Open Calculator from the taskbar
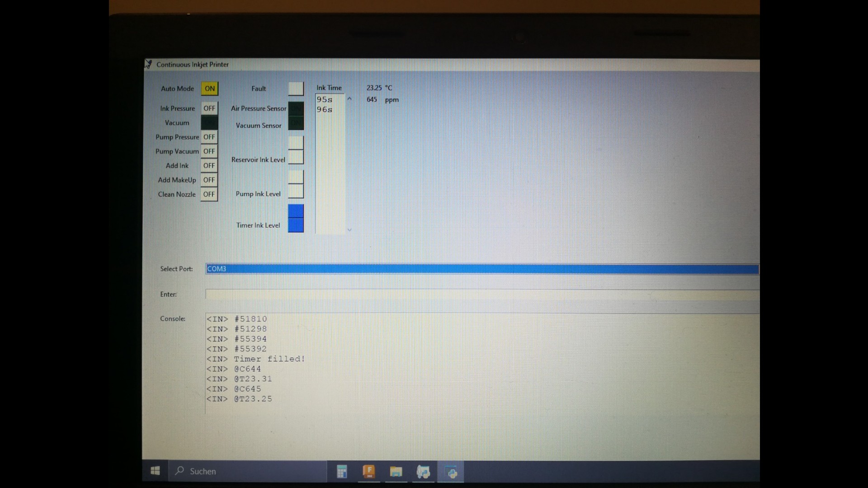The image size is (868, 488). 342,472
